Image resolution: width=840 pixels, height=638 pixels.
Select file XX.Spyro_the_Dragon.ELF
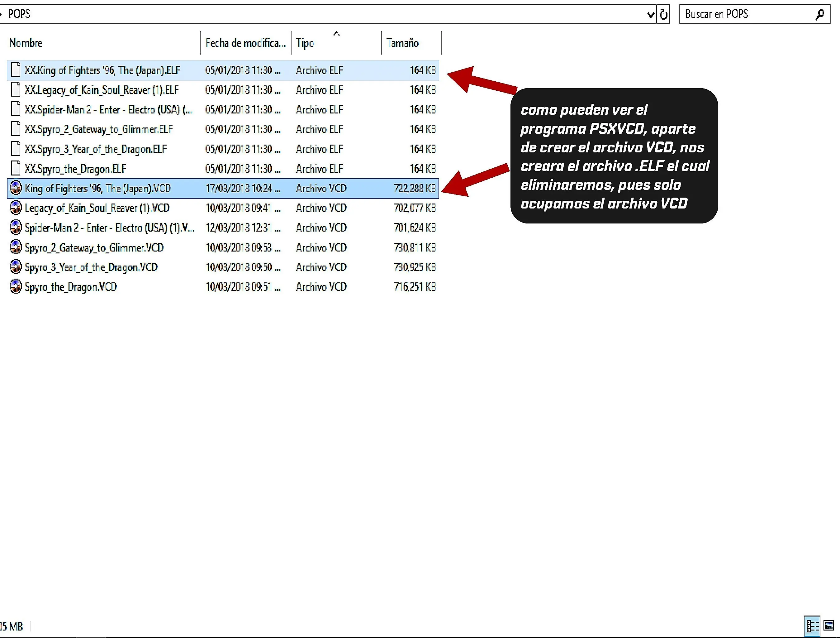(x=223, y=168)
